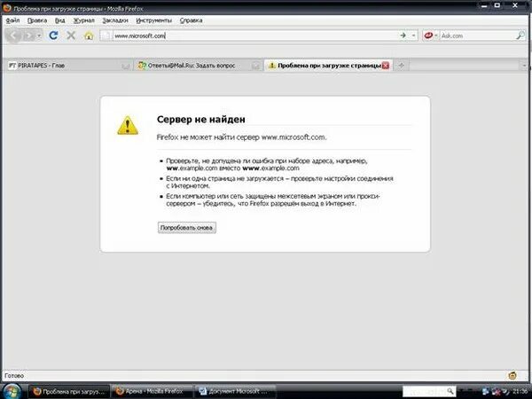Close the active error tab with red X

coord(386,66)
